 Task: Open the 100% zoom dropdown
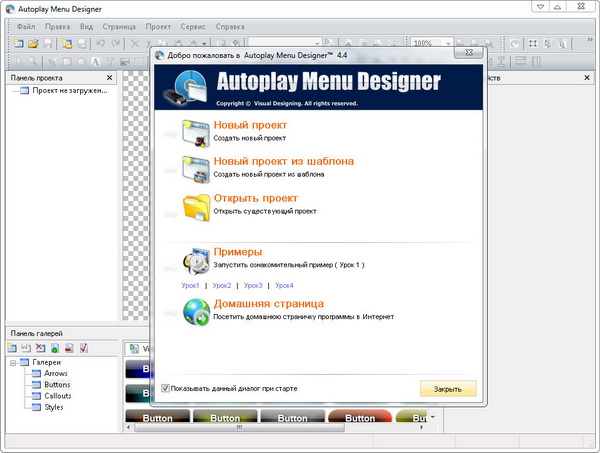point(448,43)
